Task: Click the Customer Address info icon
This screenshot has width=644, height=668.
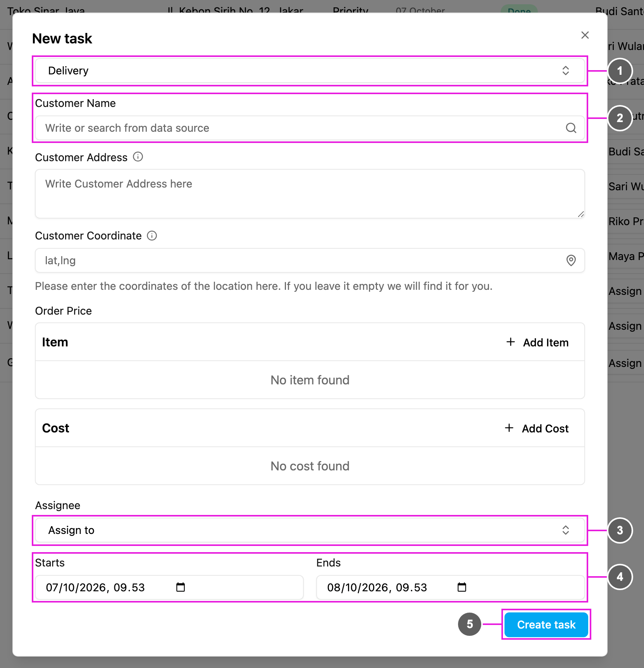Action: [138, 157]
